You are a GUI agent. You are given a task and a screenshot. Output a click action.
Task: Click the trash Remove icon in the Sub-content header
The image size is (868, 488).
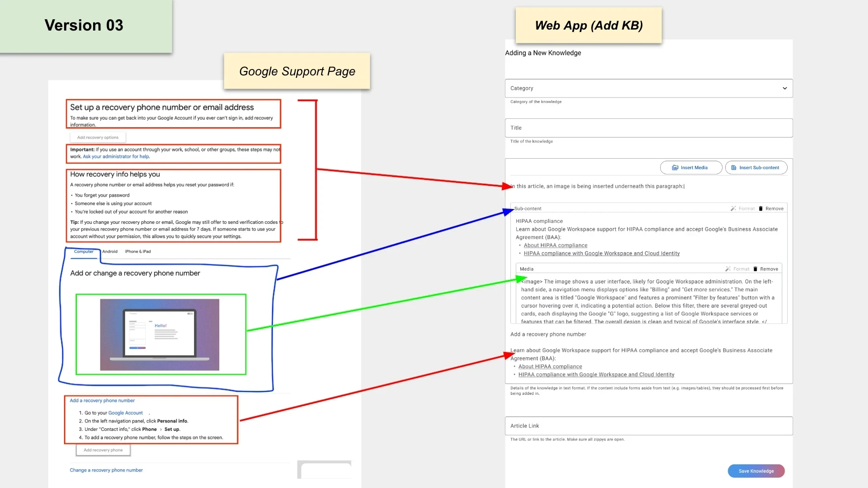(761, 209)
